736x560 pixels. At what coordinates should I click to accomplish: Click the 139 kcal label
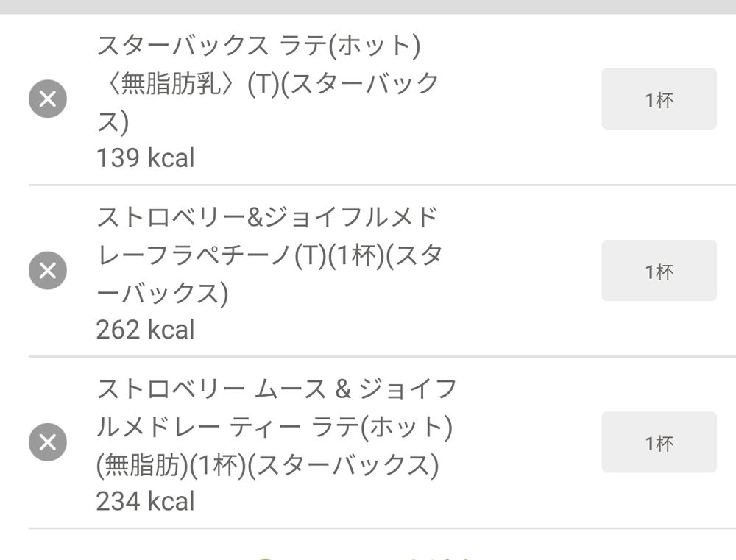[145, 157]
